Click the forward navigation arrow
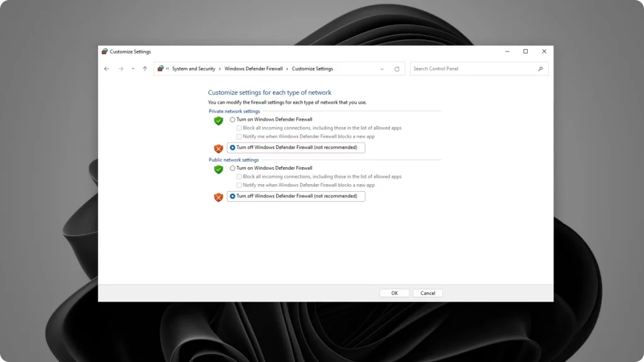The image size is (644, 362). coord(121,69)
